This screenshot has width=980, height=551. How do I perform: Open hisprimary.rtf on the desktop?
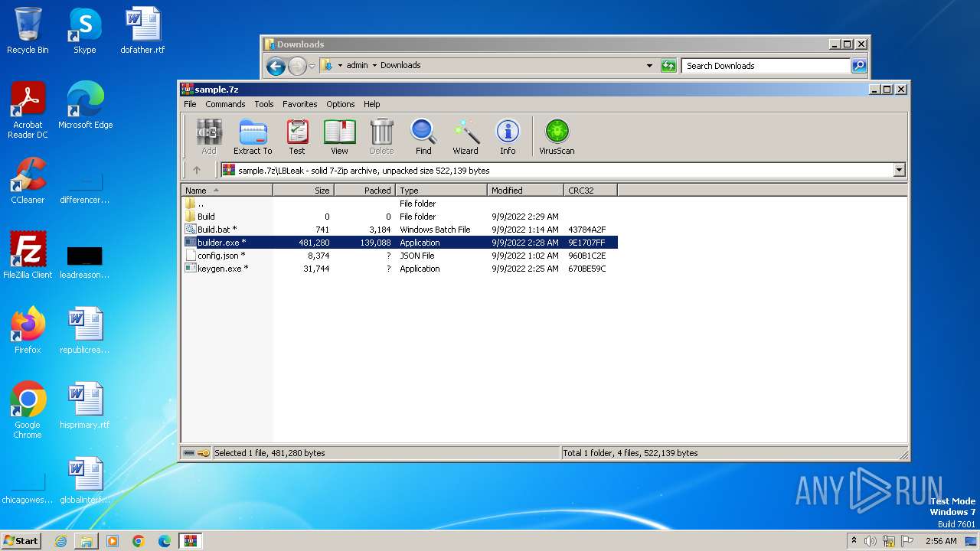click(x=85, y=405)
